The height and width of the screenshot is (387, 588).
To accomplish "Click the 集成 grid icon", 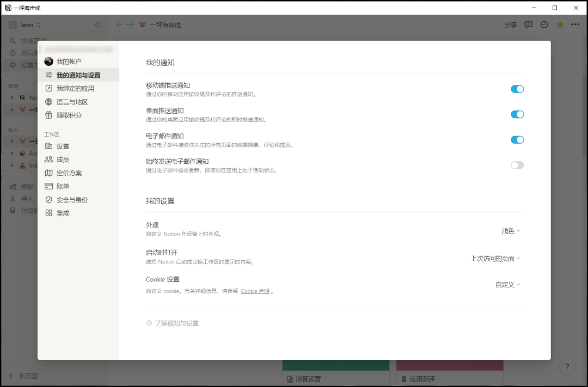I will click(48, 213).
